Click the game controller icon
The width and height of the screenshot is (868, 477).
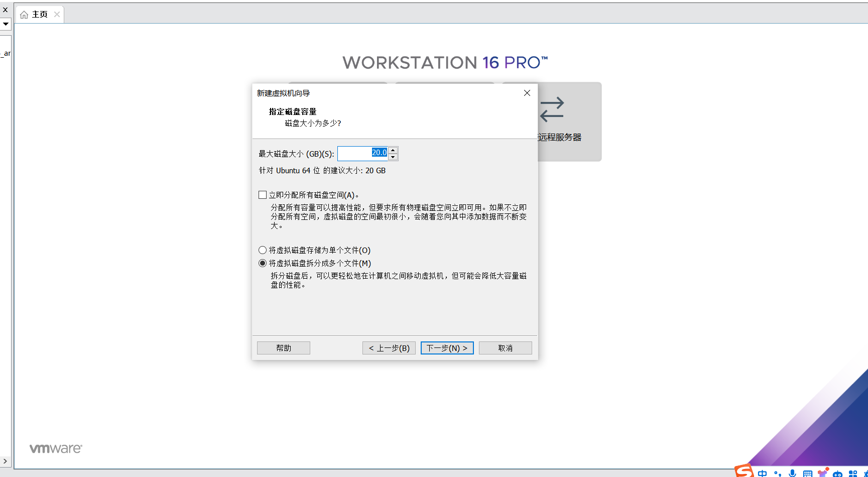pos(837,474)
